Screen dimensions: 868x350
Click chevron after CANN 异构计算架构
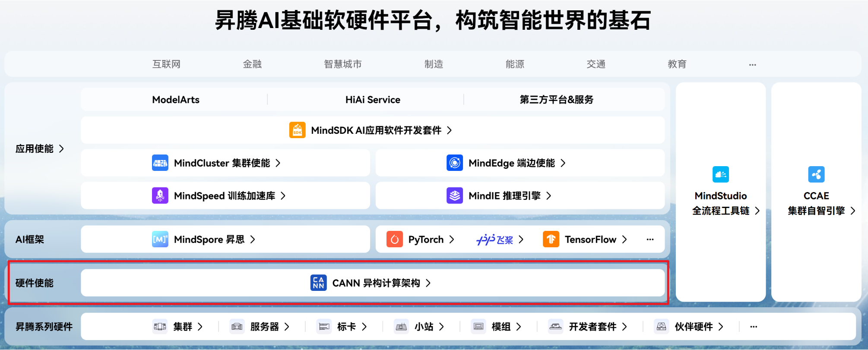(x=428, y=283)
